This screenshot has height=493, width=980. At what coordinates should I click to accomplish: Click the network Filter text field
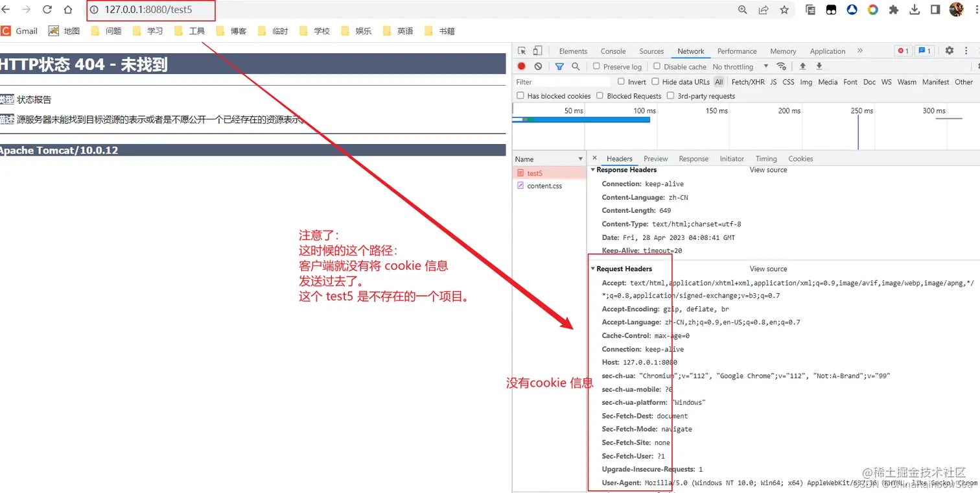click(562, 82)
